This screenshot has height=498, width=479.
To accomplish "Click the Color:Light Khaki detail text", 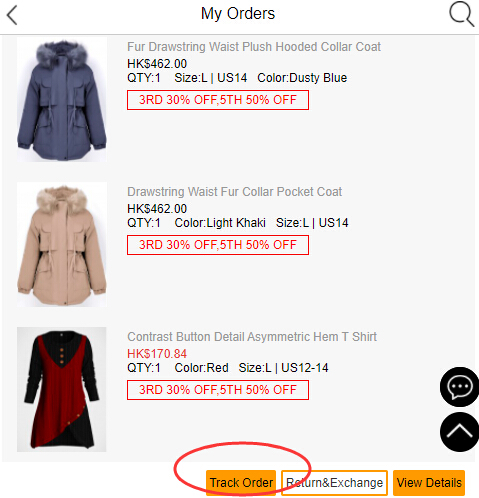I will click(220, 223).
